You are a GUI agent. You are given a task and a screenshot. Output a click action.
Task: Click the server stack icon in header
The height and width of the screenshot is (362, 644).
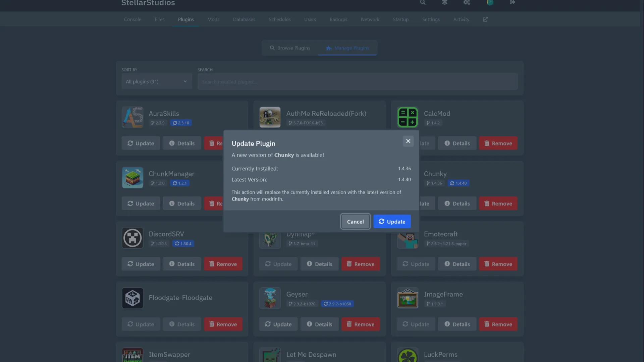444,3
